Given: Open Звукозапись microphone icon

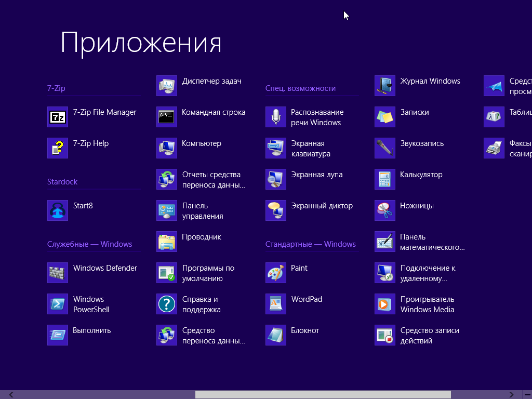Looking at the screenshot, I should click(385, 148).
